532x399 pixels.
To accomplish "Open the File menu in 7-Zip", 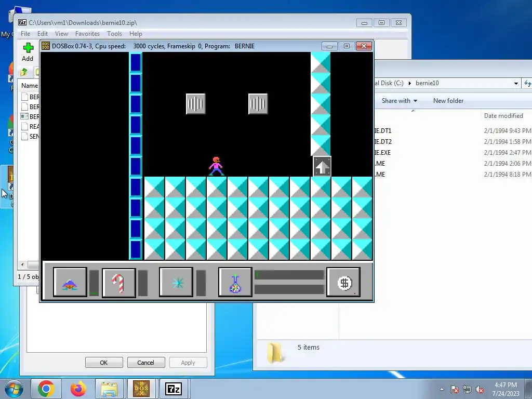I will coord(25,34).
